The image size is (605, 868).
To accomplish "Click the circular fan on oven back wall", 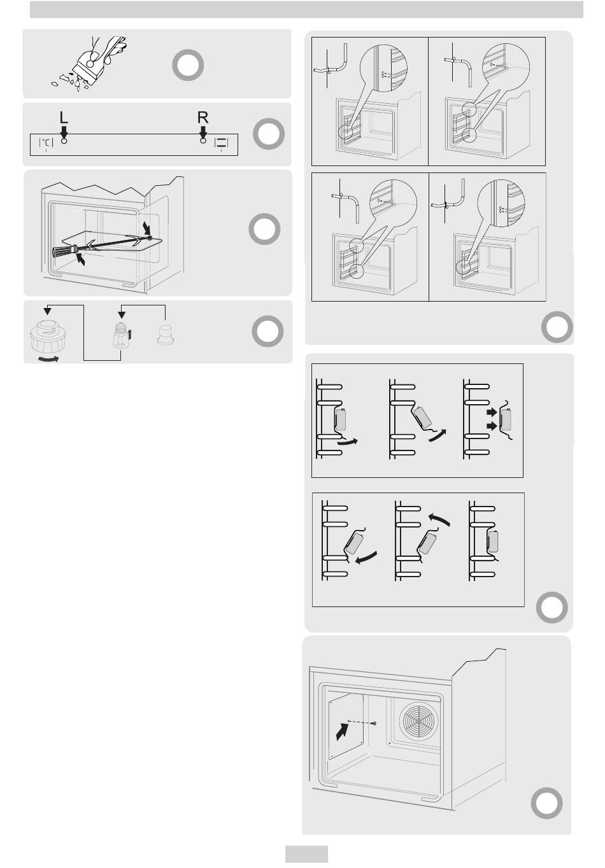I will pyautogui.click(x=421, y=721).
